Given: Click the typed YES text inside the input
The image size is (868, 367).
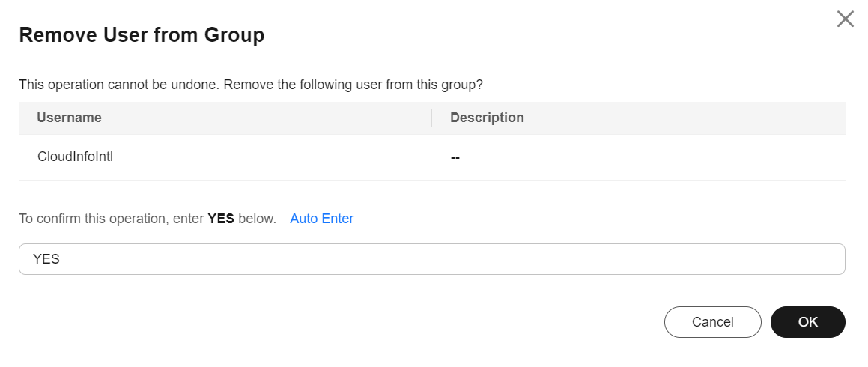Looking at the screenshot, I should point(46,259).
